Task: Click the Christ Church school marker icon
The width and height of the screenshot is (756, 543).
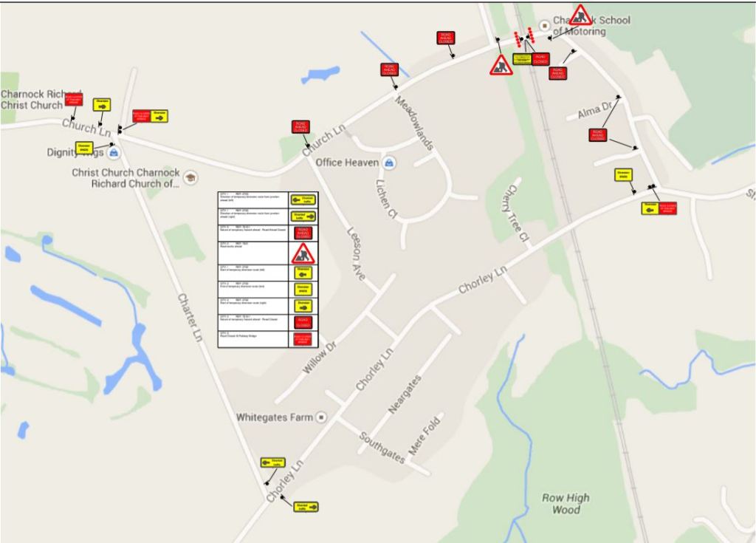Action: coord(190,177)
